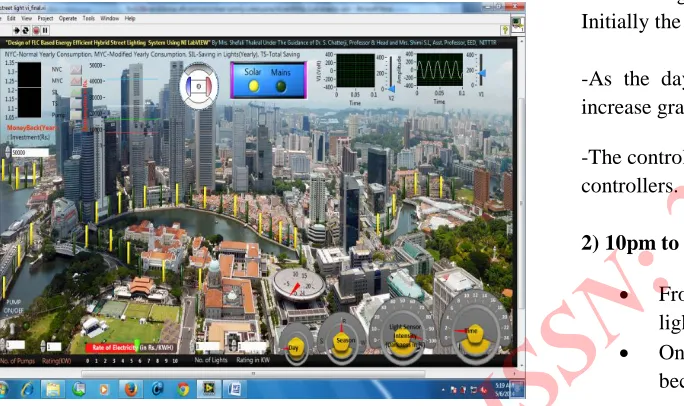Click the lights Rating in KW input field
684x406 pixels.
pos(253,348)
